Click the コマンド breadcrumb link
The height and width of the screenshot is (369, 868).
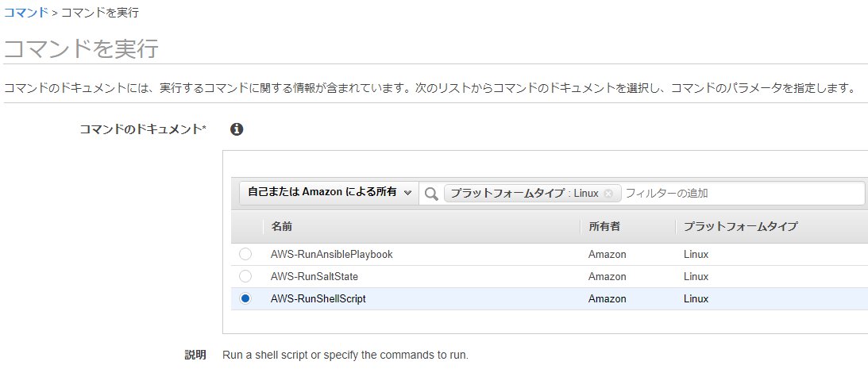point(26,13)
